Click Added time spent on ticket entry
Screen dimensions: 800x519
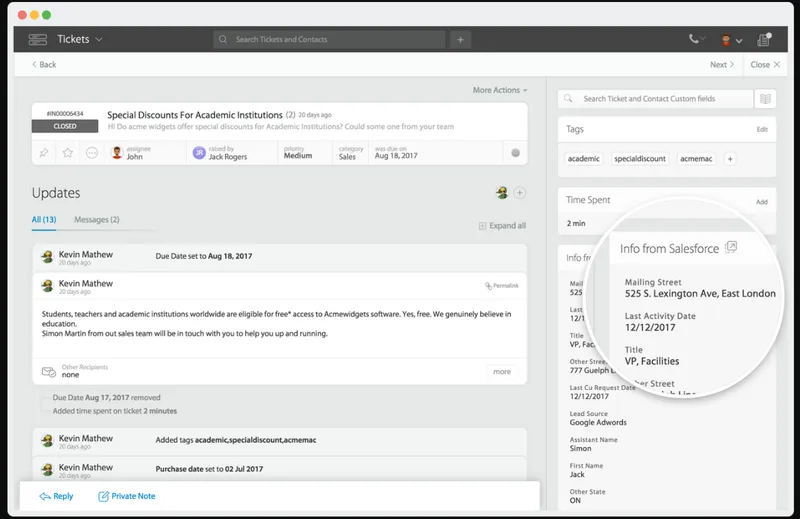click(115, 411)
